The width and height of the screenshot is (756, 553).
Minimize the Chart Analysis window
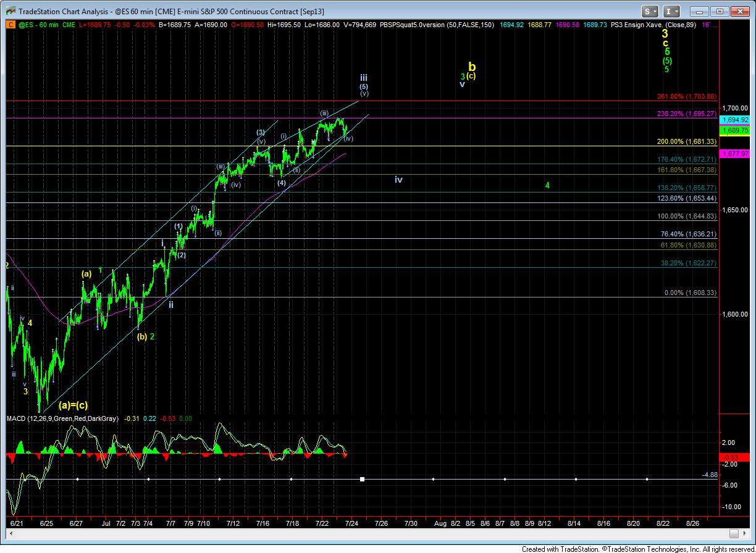pyautogui.click(x=698, y=11)
